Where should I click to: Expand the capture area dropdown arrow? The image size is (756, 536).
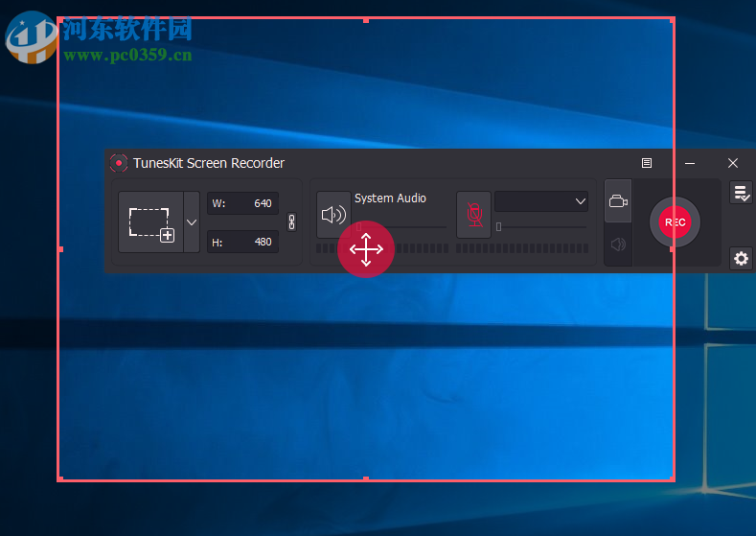[192, 221]
